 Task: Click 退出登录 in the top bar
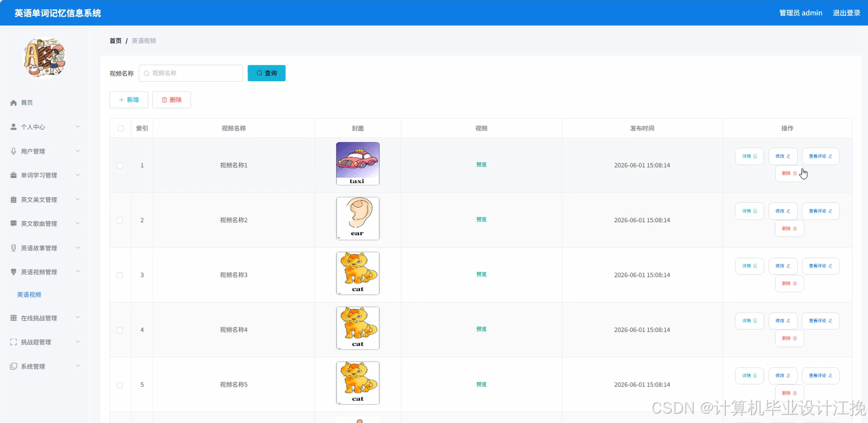(846, 13)
